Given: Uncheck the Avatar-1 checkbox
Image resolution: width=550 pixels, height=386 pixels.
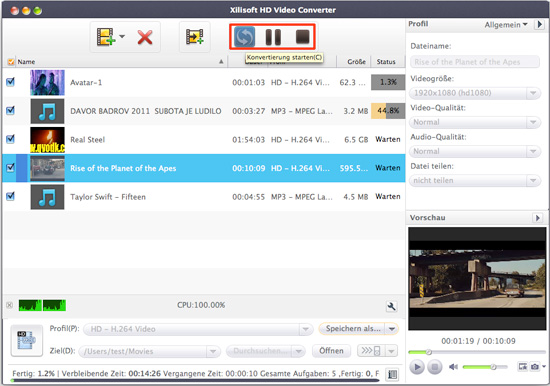Looking at the screenshot, I should click(11, 82).
